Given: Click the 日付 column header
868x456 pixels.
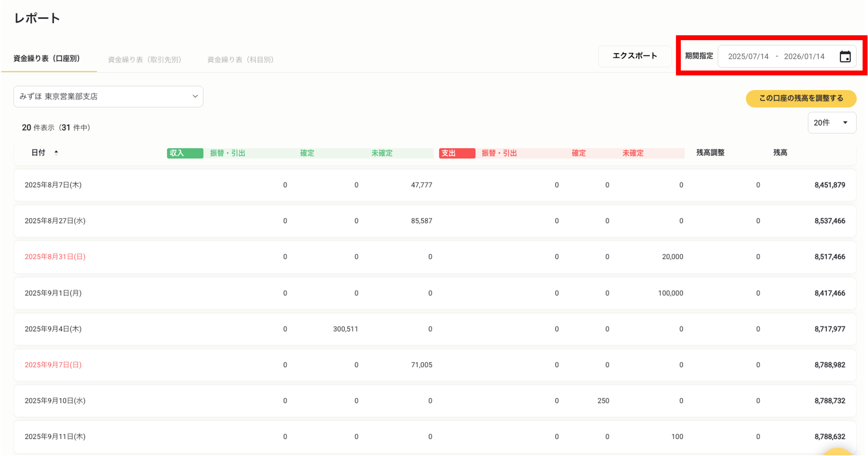Looking at the screenshot, I should (38, 153).
